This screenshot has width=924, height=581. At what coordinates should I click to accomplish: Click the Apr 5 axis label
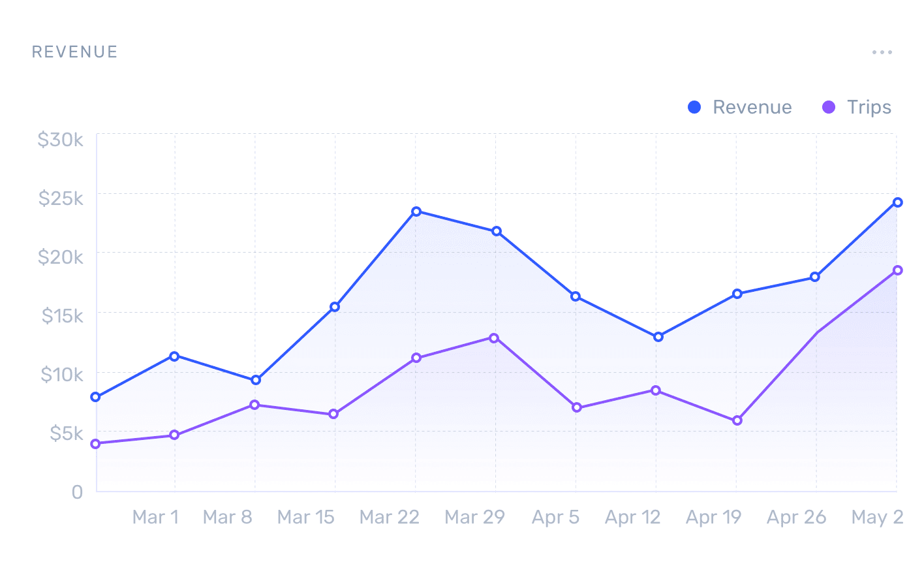click(x=555, y=517)
